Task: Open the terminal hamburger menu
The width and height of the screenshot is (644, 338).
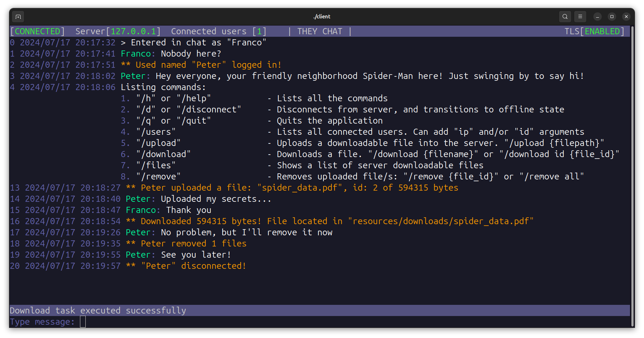Action: 580,17
